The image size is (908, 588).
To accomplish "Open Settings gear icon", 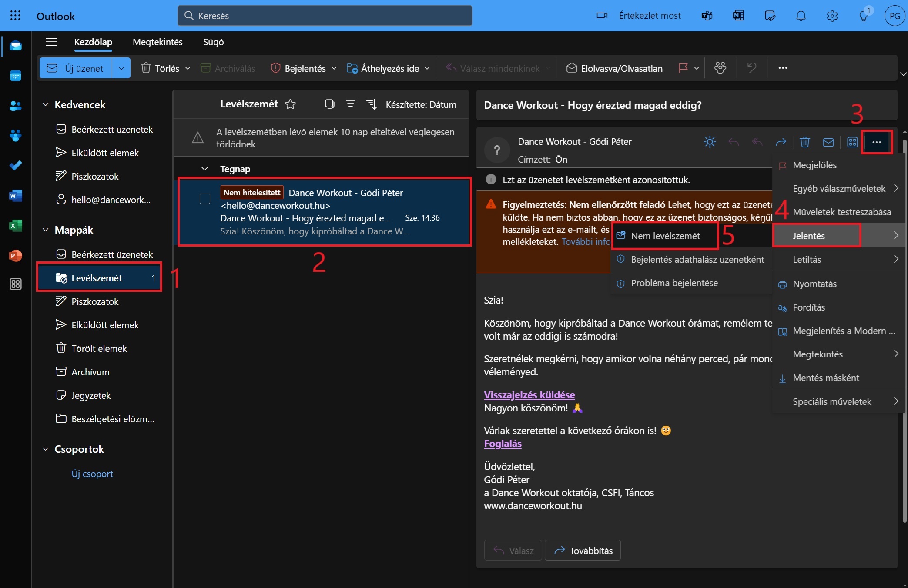I will point(832,16).
